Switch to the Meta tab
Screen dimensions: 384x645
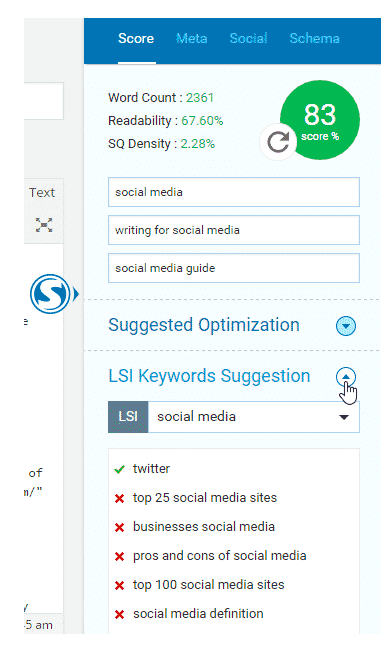pyautogui.click(x=192, y=39)
